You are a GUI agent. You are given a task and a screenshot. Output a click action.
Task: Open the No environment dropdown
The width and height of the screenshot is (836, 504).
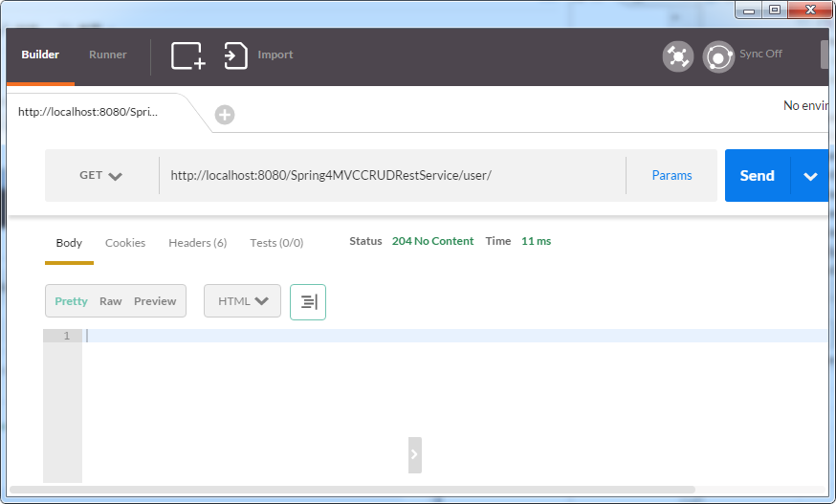805,105
